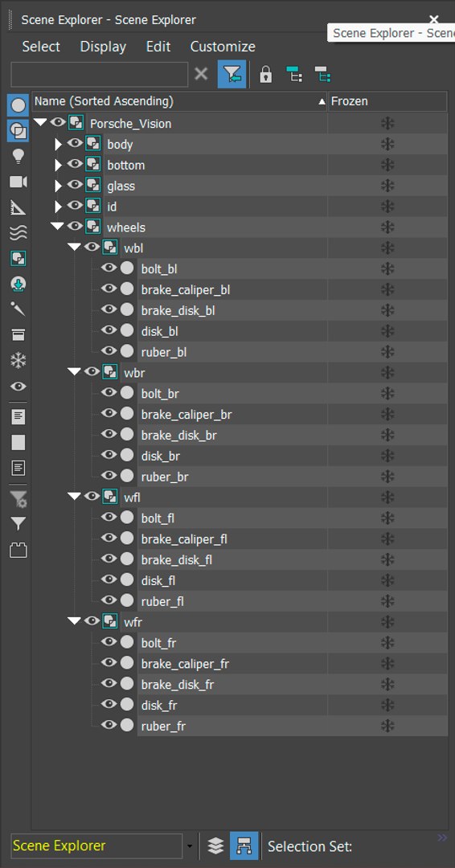Toggle frozen state for disk_fl
This screenshot has height=868, width=455.
coord(387,580)
